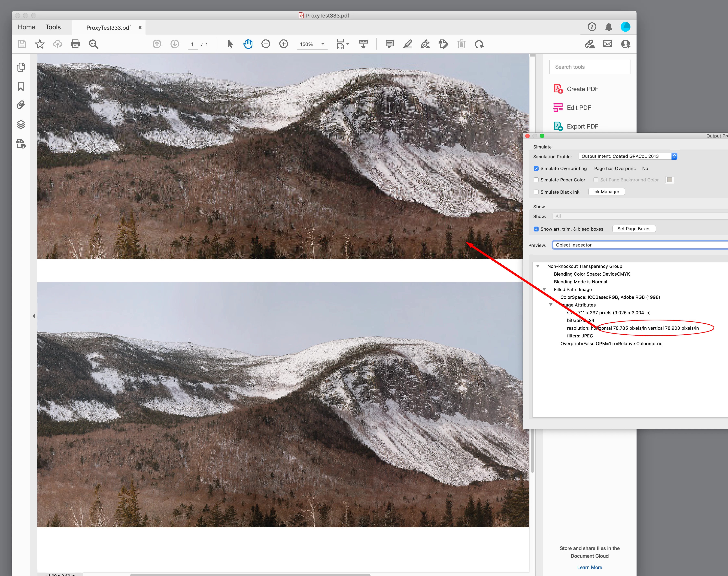The width and height of the screenshot is (728, 576).
Task: Select the Highlight text tool
Action: pos(407,44)
